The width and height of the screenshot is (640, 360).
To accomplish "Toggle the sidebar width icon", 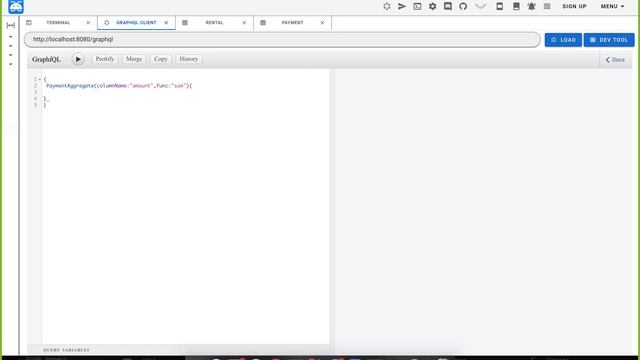I will [11, 25].
